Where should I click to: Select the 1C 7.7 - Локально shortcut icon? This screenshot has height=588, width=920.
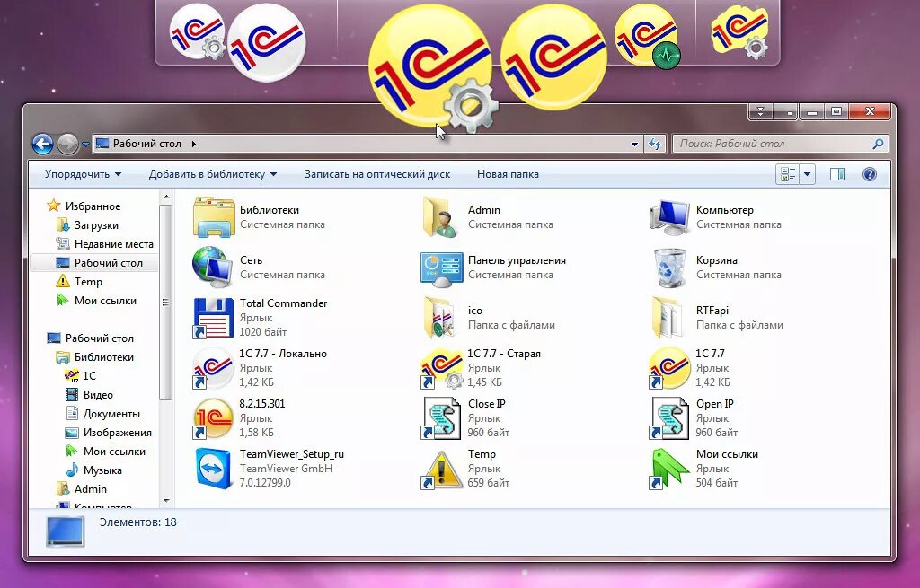coord(214,368)
